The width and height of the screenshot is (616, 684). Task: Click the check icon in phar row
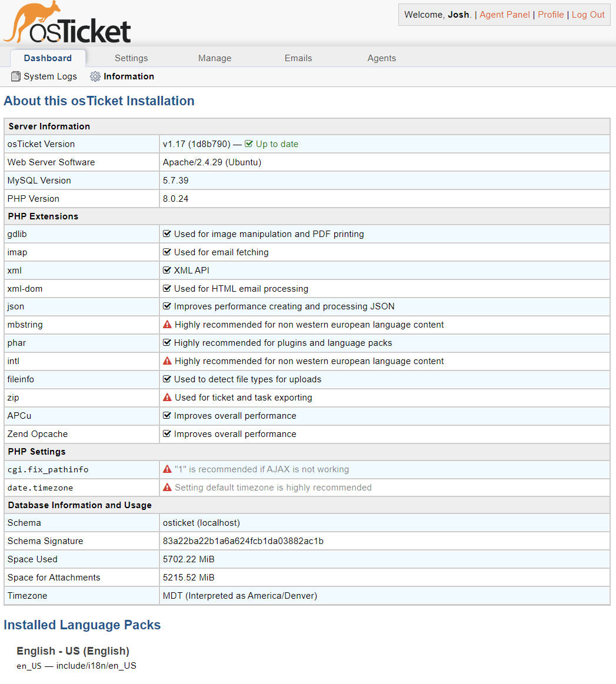click(167, 343)
